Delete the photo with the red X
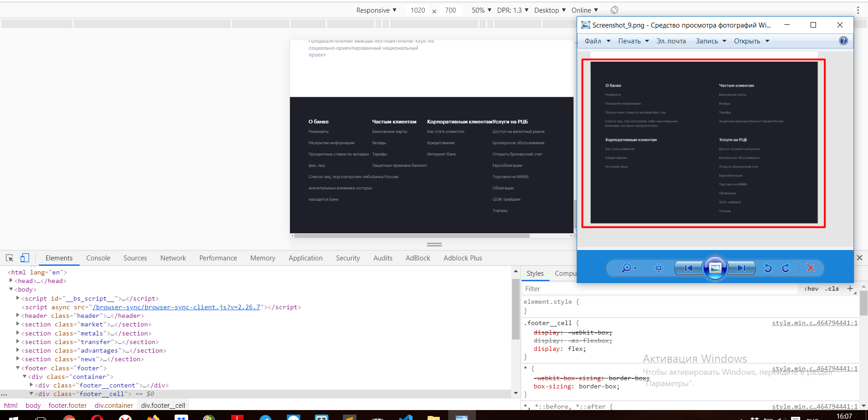 pyautogui.click(x=811, y=268)
